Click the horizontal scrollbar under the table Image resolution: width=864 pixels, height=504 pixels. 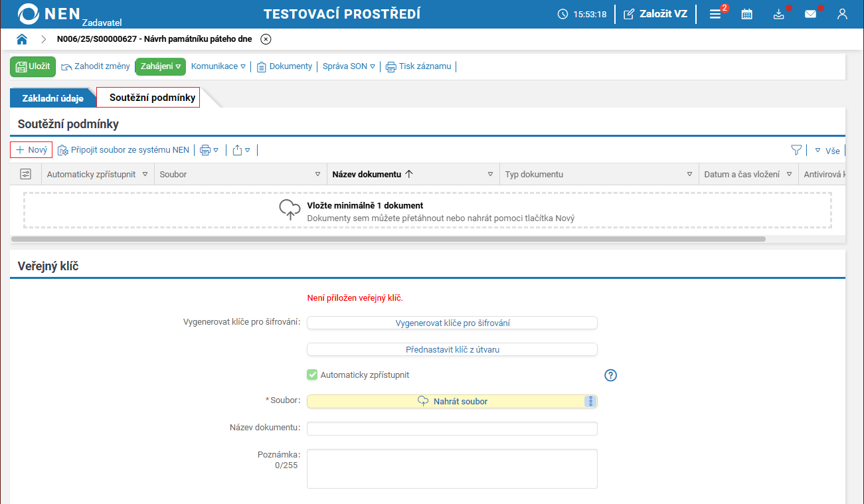click(389, 239)
